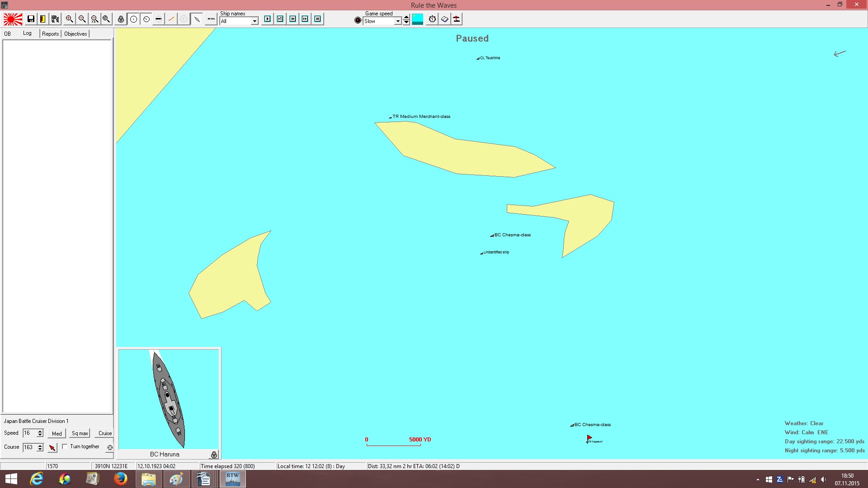Open the Reports tab

51,34
